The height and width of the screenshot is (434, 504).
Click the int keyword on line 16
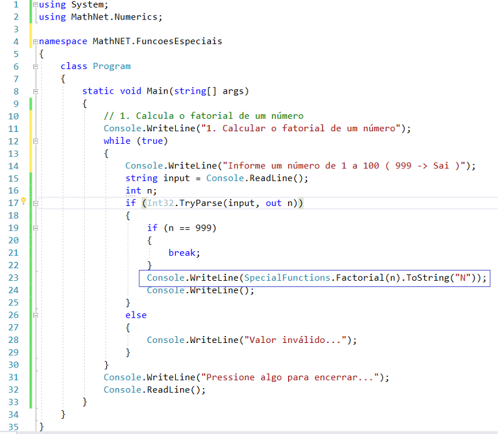tap(133, 190)
